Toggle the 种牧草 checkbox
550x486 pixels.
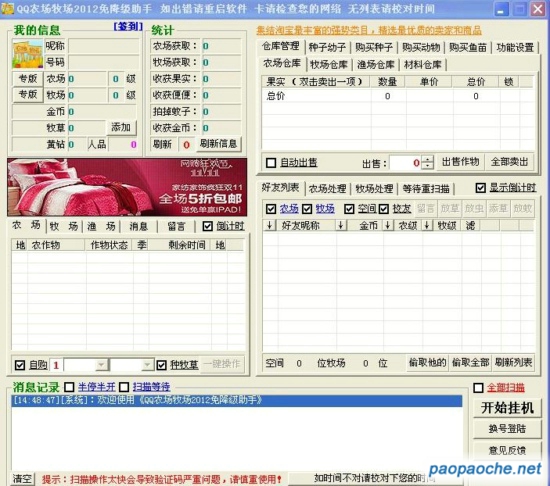(x=161, y=365)
